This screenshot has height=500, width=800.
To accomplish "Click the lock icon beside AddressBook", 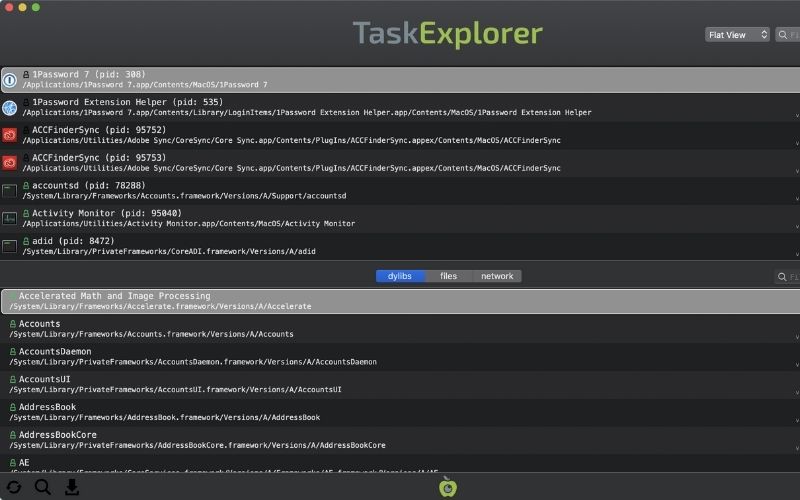I will pos(13,407).
